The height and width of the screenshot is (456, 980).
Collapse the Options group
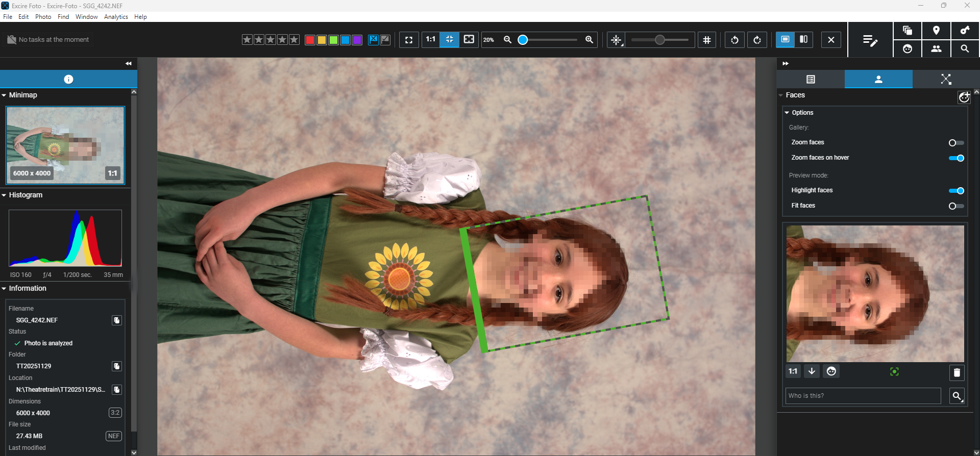point(787,113)
